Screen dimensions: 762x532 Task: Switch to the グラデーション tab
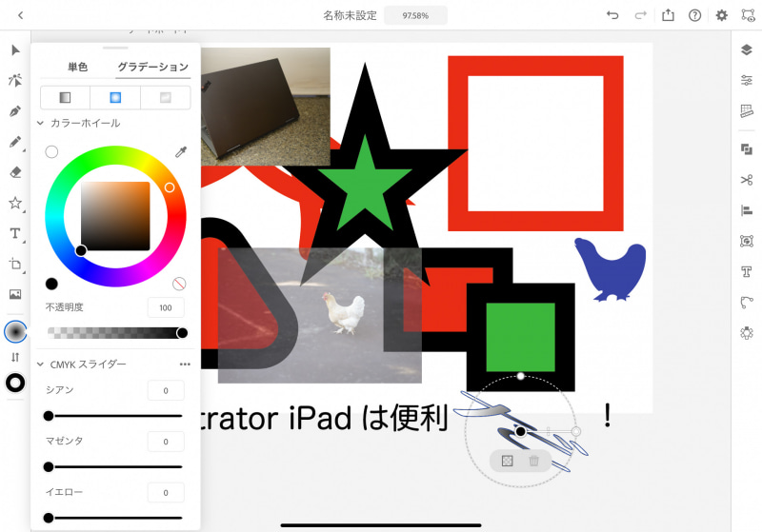(153, 67)
